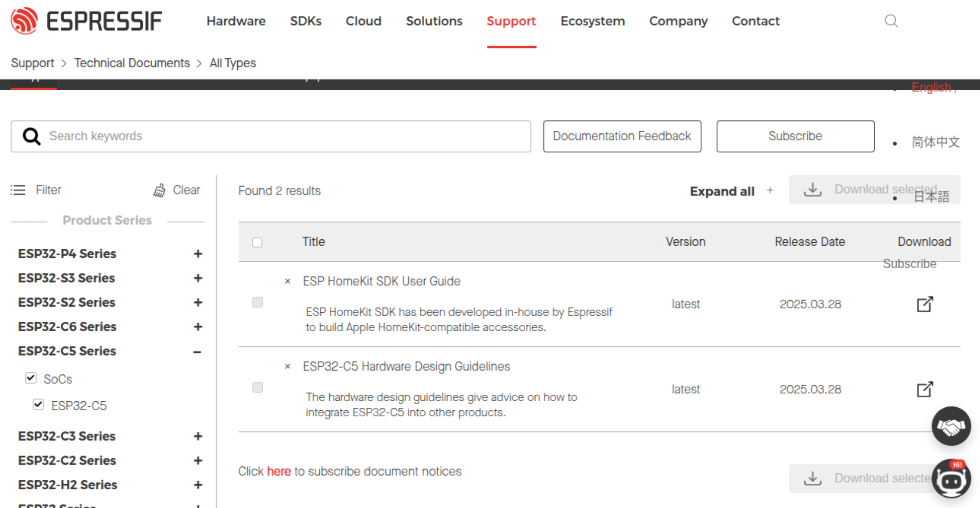This screenshot has width=980, height=508.
Task: Collapse ESP32-C5 Hardware Design Guidelines row with x
Action: tap(287, 366)
